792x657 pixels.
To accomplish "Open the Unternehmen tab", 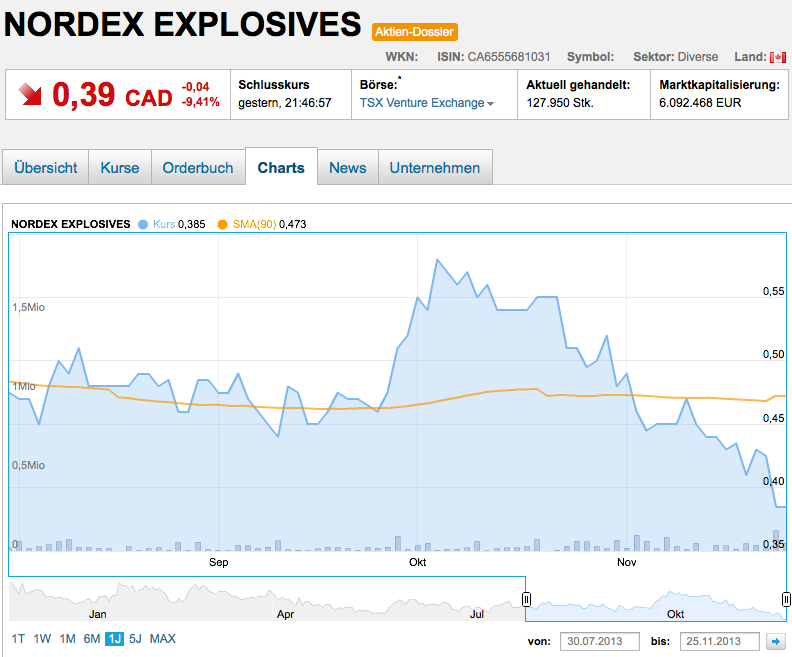I will pos(435,168).
